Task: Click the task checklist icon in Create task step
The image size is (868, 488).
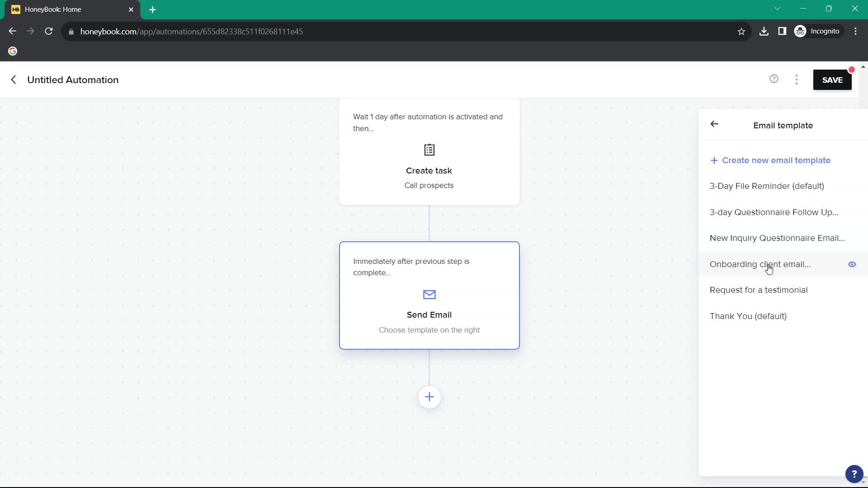Action: pyautogui.click(x=429, y=150)
